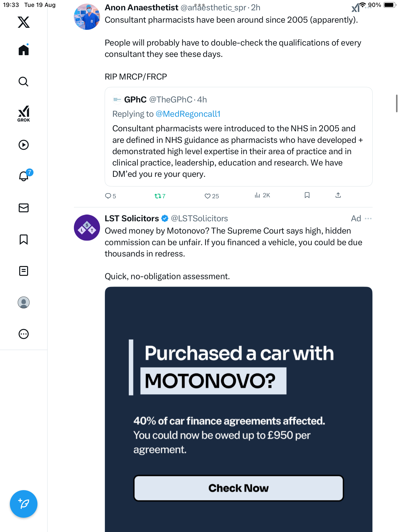This screenshot has height=532, width=399.
Task: Open more options on LST Solicitors ad
Action: pos(368,219)
